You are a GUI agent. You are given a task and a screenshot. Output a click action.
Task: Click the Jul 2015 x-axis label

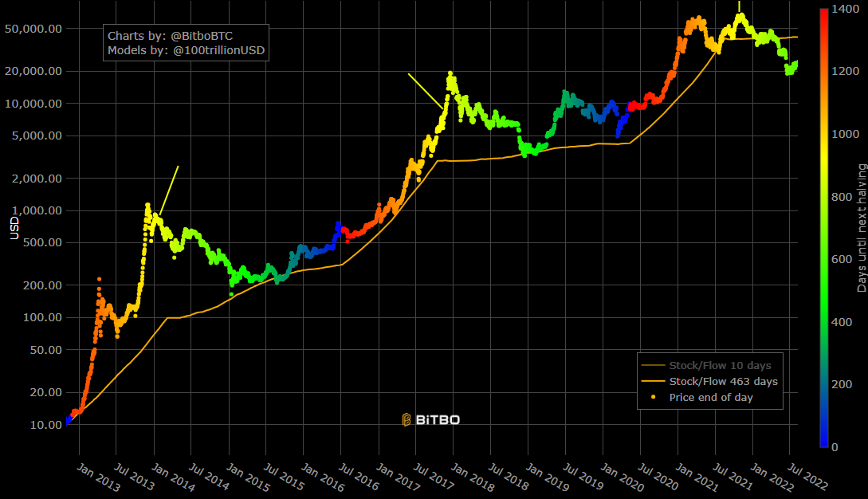coord(285,477)
